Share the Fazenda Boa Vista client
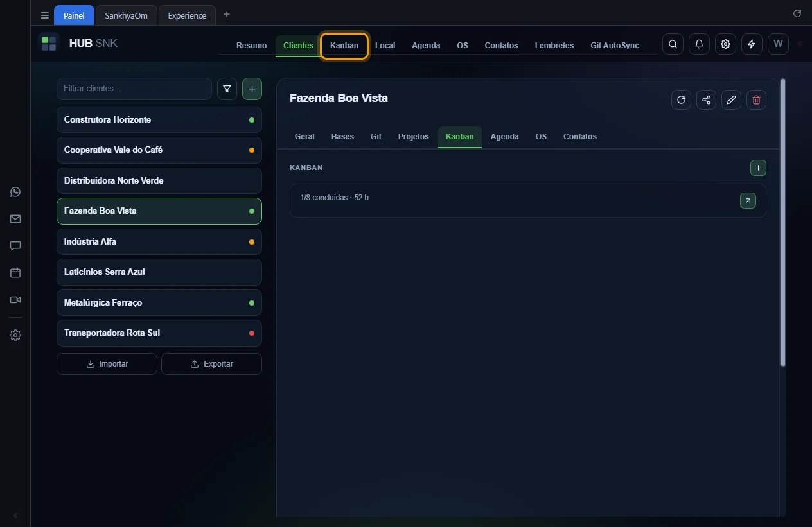Viewport: 812px width, 527px height. 706,99
